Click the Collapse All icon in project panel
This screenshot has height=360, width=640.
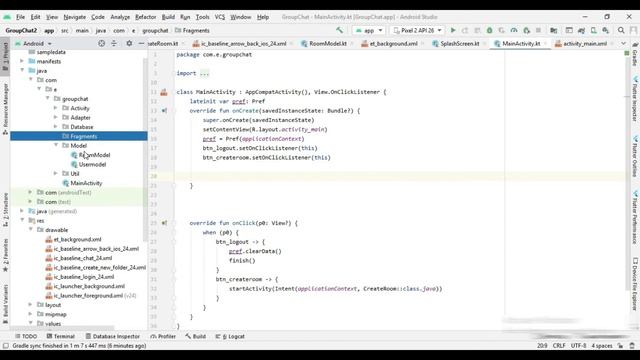(x=114, y=43)
